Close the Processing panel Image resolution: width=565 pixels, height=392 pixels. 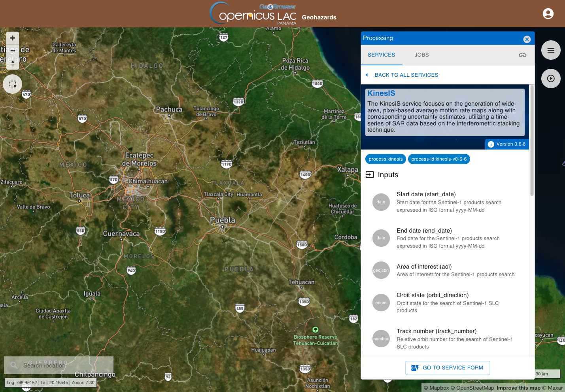pos(527,39)
